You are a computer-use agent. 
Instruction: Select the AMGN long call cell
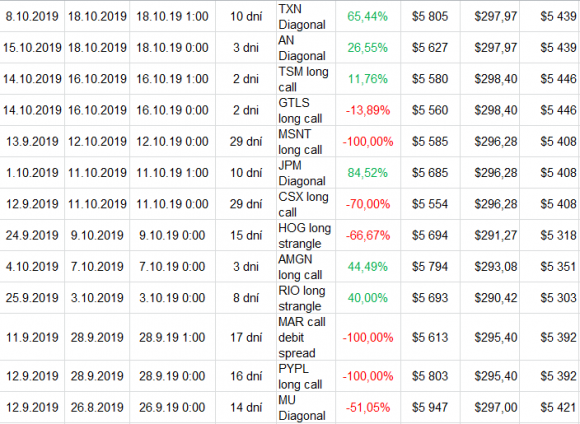(306, 266)
